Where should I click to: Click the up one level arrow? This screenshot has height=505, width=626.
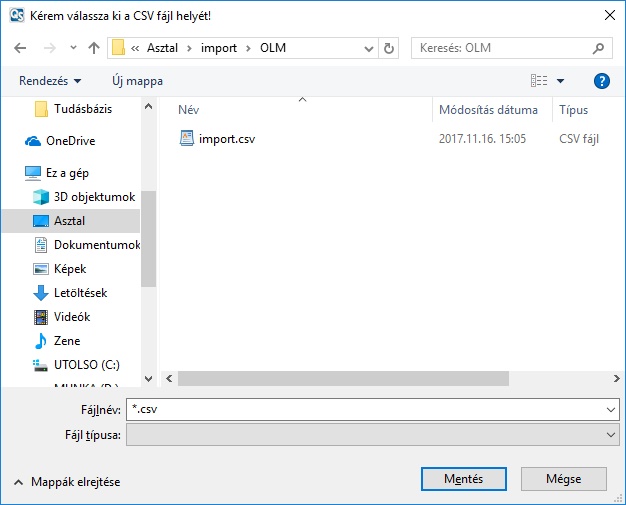(x=94, y=48)
